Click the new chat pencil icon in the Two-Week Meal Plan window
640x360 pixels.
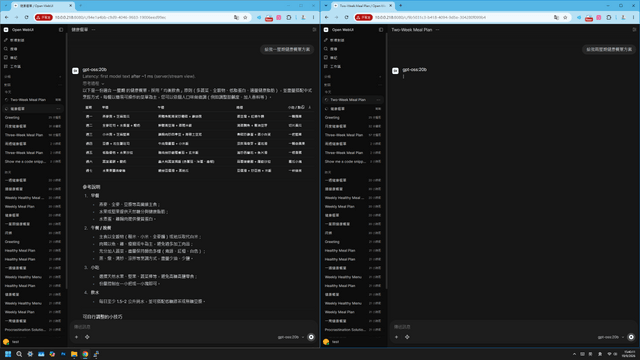tap(326, 40)
